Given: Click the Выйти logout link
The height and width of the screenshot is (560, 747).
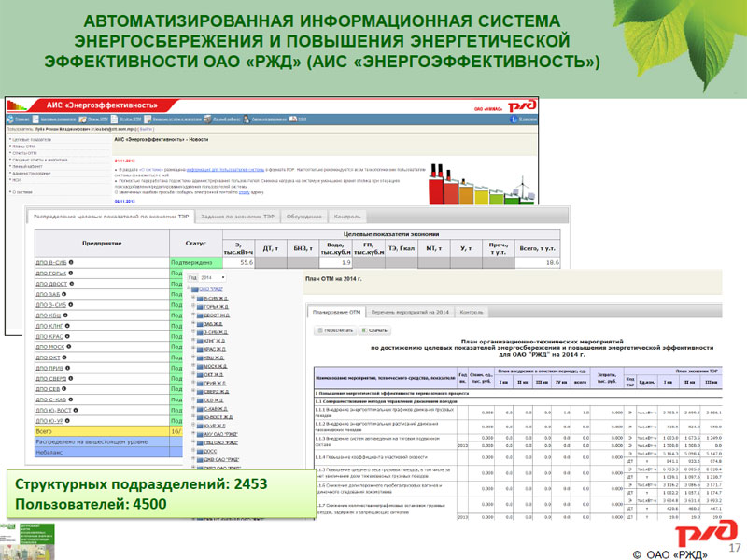Looking at the screenshot, I should (x=146, y=129).
